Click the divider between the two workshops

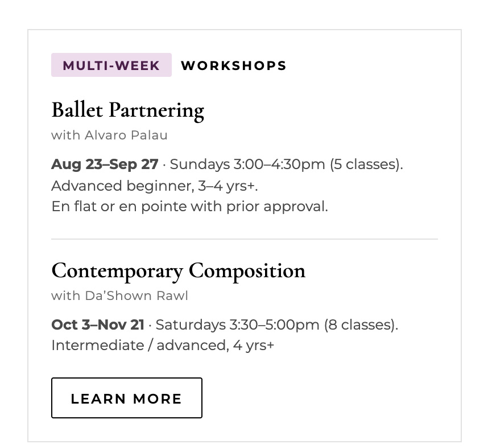[x=245, y=239]
